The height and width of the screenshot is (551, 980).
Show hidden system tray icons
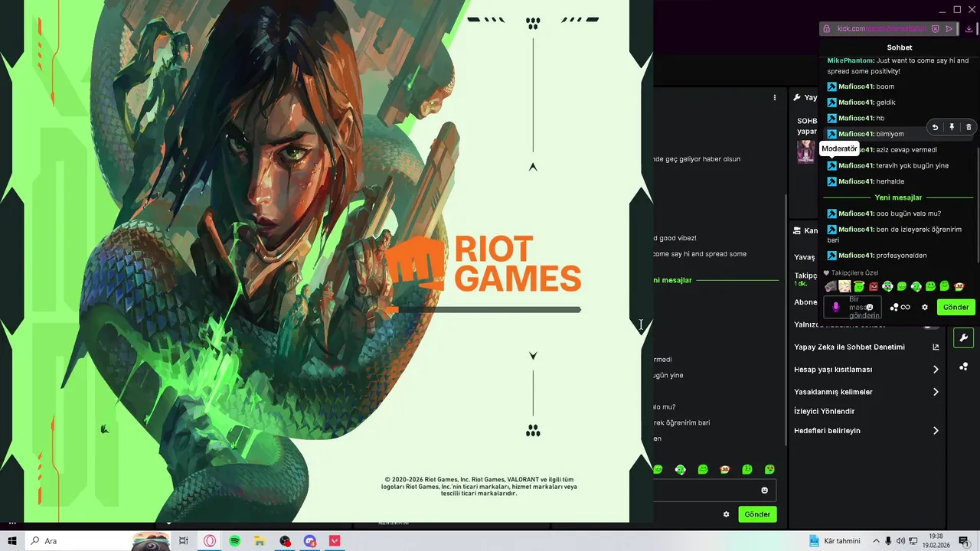(x=876, y=541)
